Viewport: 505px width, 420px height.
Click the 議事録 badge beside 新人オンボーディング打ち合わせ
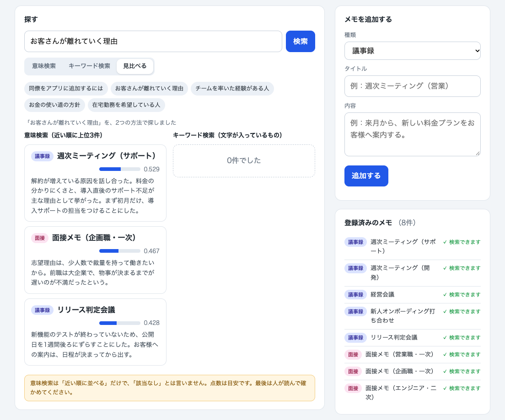pos(355,312)
